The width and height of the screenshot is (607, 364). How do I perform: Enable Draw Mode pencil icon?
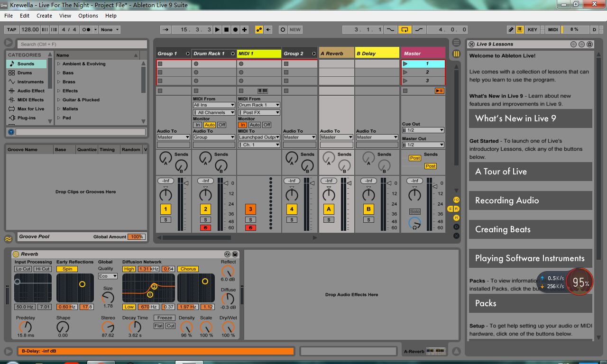point(511,29)
